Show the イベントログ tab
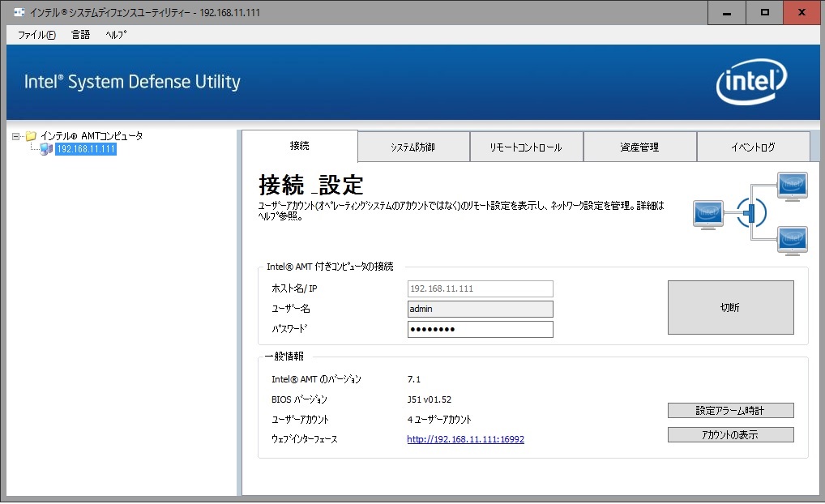 [754, 147]
